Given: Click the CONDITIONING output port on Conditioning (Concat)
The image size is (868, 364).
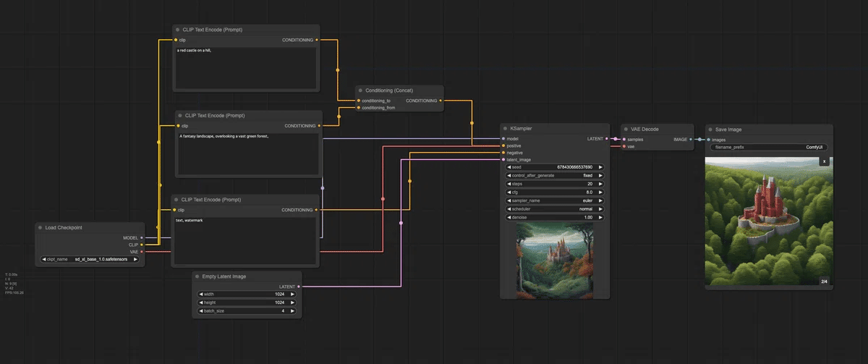Looking at the screenshot, I should coord(441,101).
